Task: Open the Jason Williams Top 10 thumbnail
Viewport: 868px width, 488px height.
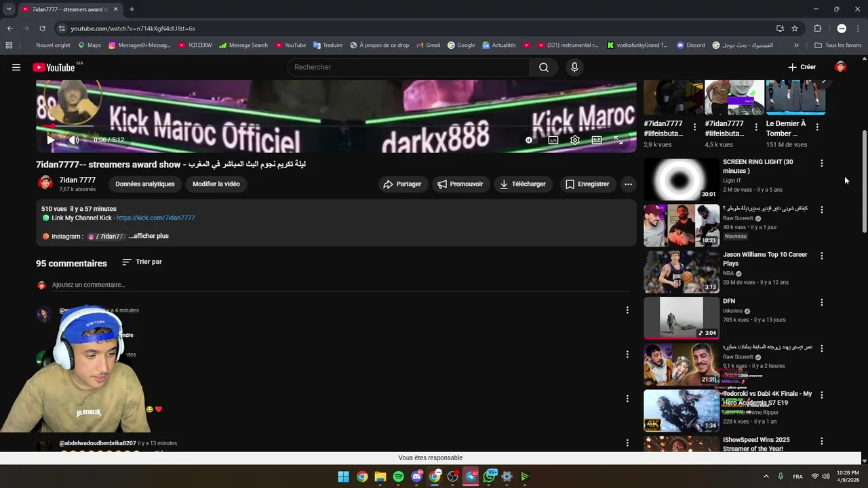Action: coord(681,272)
